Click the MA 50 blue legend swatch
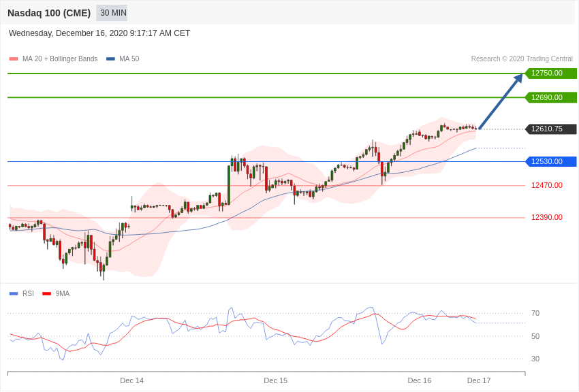 (110, 59)
